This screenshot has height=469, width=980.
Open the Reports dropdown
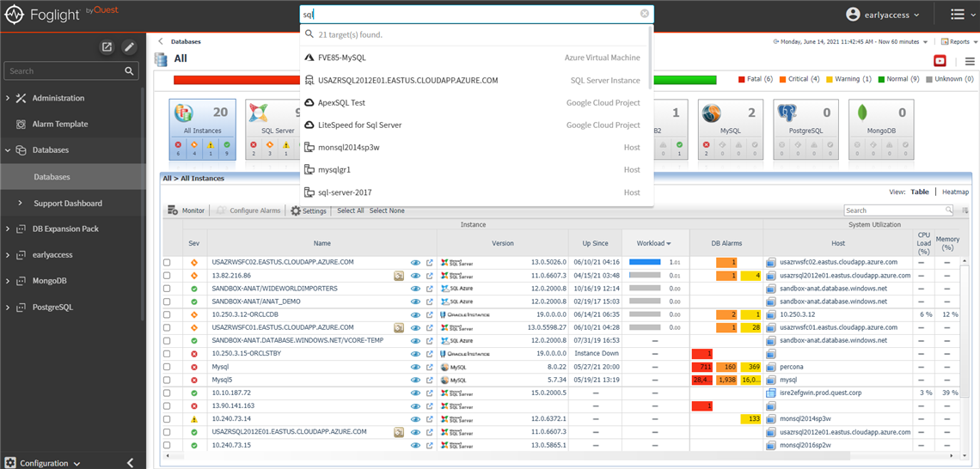point(958,42)
